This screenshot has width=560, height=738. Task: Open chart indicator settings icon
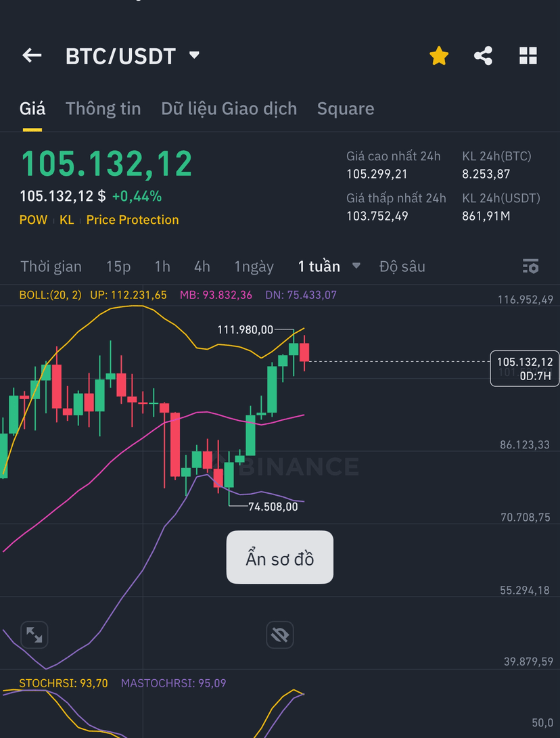(531, 267)
